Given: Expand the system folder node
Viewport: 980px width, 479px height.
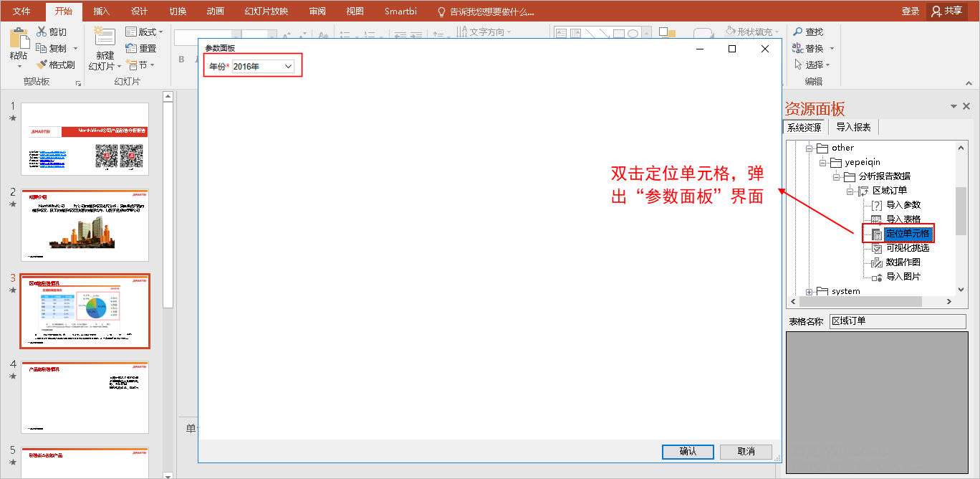Looking at the screenshot, I should 810,291.
